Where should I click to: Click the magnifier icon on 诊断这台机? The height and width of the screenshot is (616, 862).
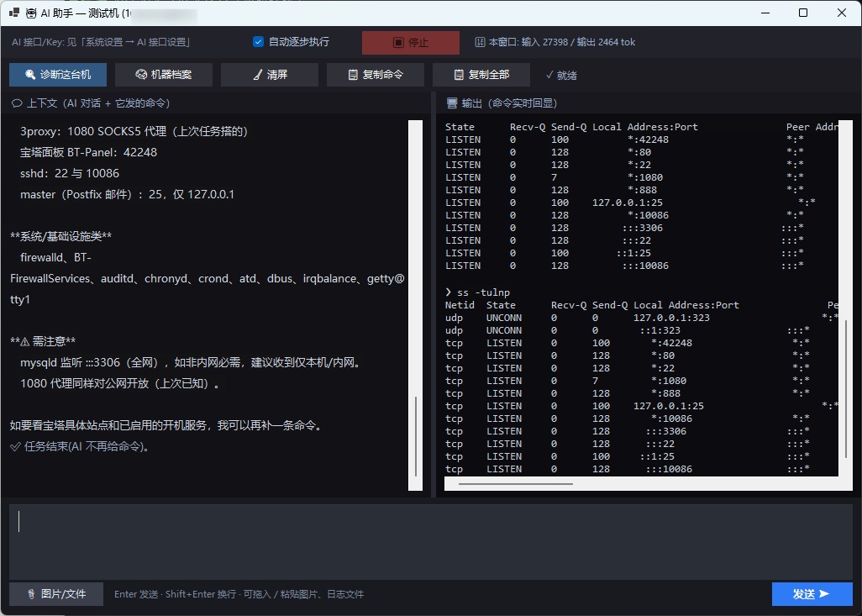pyautogui.click(x=30, y=75)
